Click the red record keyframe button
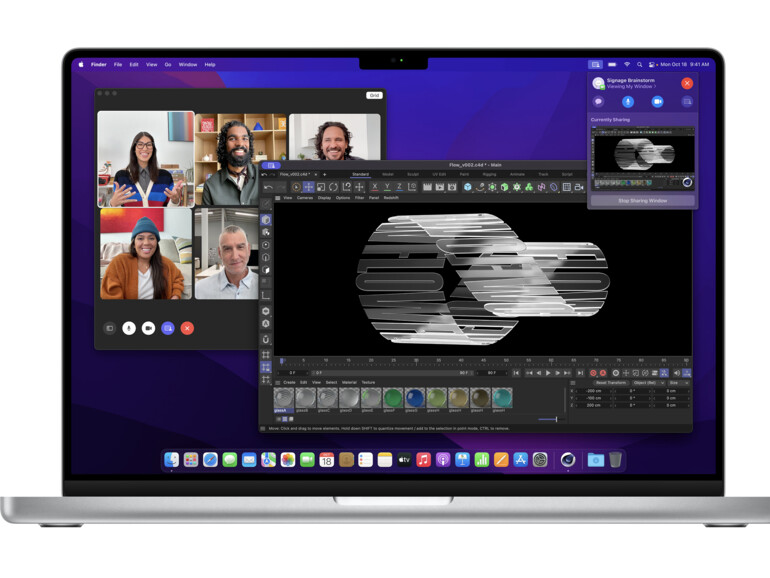770x578 pixels. tap(593, 373)
